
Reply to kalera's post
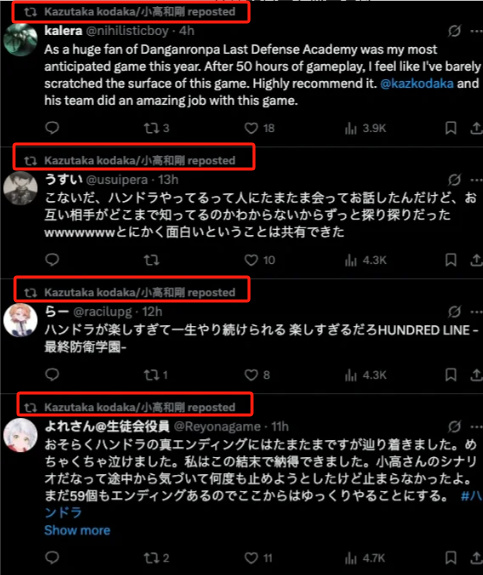[x=52, y=128]
